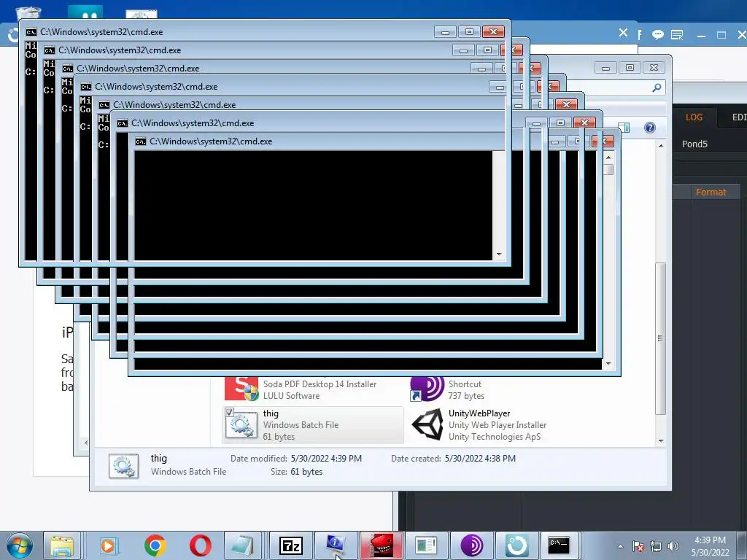Screen dimensions: 747x560
Task: Open the Windows Start menu orb
Action: tap(19, 545)
